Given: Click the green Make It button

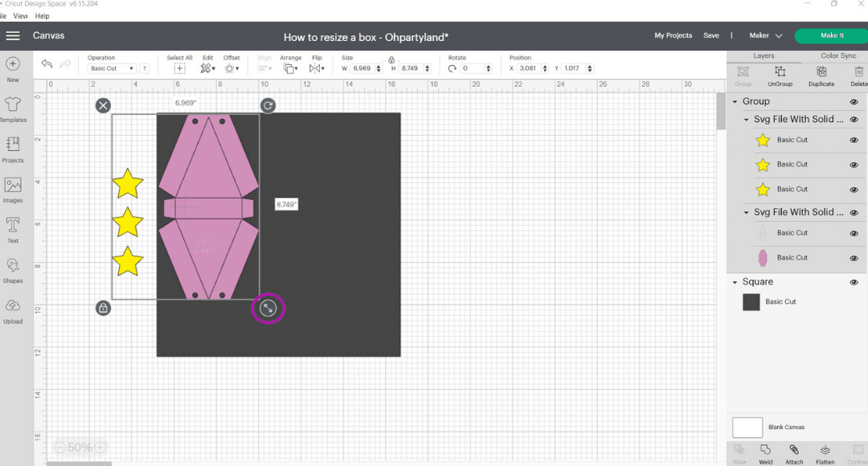Looking at the screenshot, I should coord(832,35).
